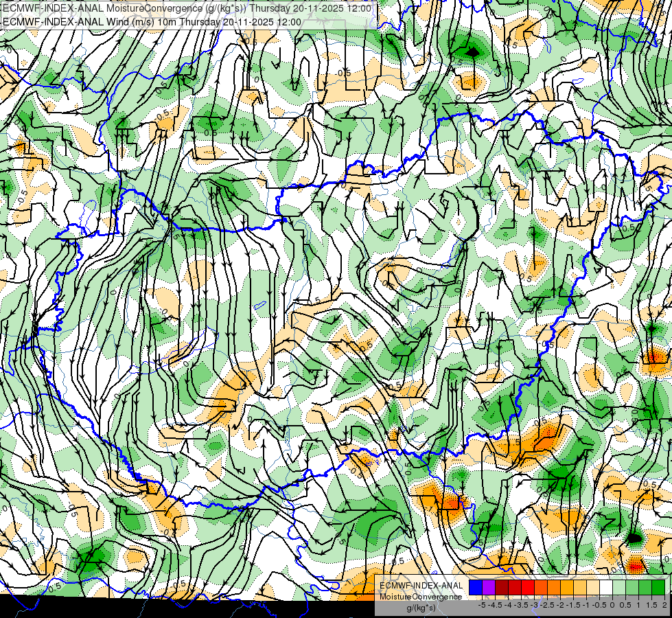Click the 2 tick label at legend's right end
Screen dimensions: 672x618
[664, 605]
